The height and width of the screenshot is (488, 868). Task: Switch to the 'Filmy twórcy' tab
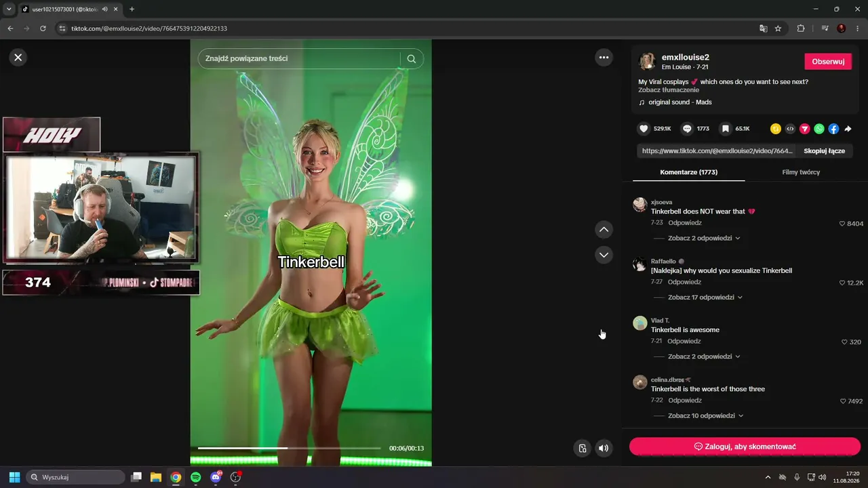coord(801,172)
